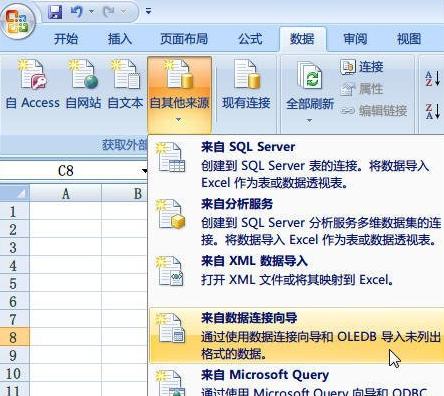Image resolution: width=444 pixels, height=396 pixels.
Task: Import data via 自文本 icon
Action: click(x=125, y=74)
